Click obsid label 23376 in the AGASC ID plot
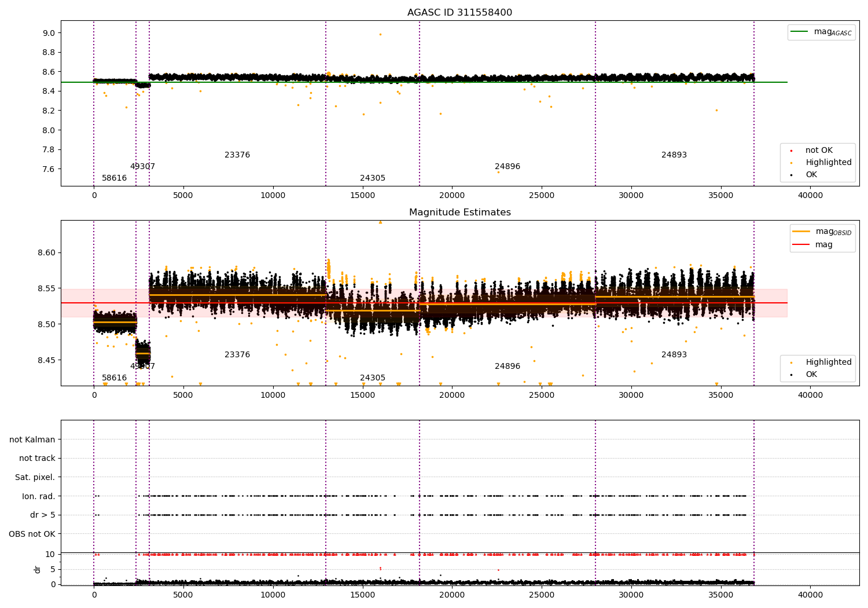 237,155
